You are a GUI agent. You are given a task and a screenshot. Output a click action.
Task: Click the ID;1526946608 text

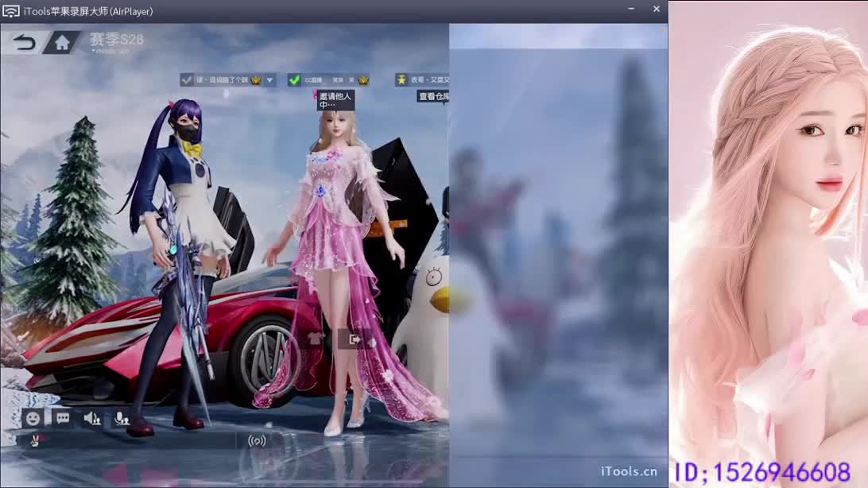coord(762,473)
